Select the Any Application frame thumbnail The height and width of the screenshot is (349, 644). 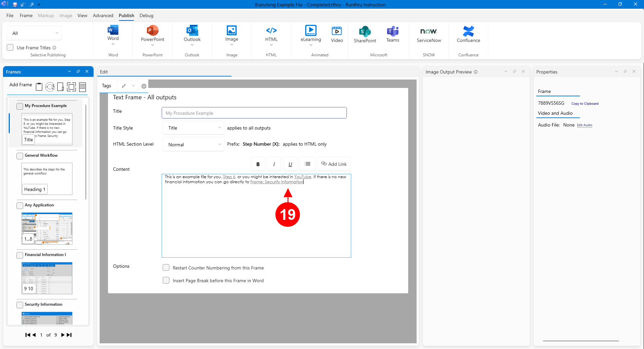(x=47, y=229)
